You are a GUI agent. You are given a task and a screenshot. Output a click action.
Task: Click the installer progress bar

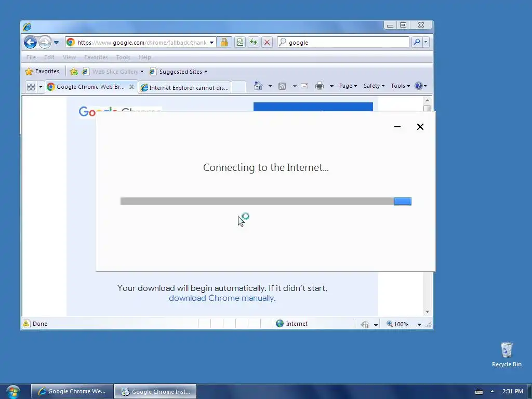[265, 201]
